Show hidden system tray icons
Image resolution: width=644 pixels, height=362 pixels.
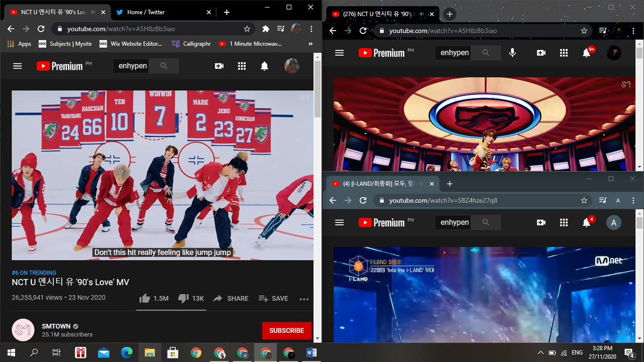540,353
